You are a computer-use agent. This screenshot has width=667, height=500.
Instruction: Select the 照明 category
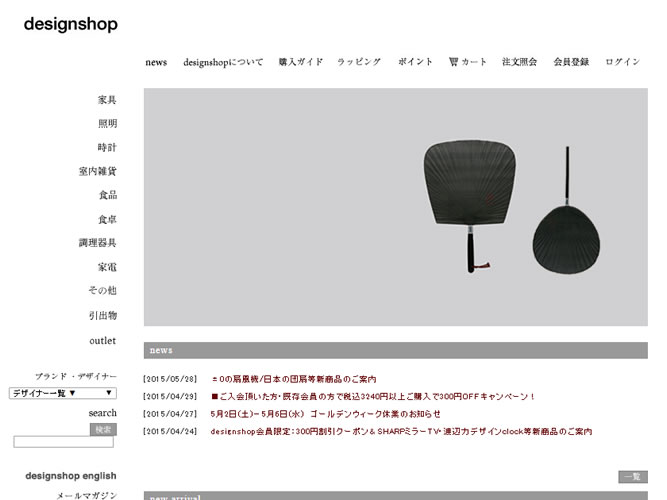coord(107,123)
